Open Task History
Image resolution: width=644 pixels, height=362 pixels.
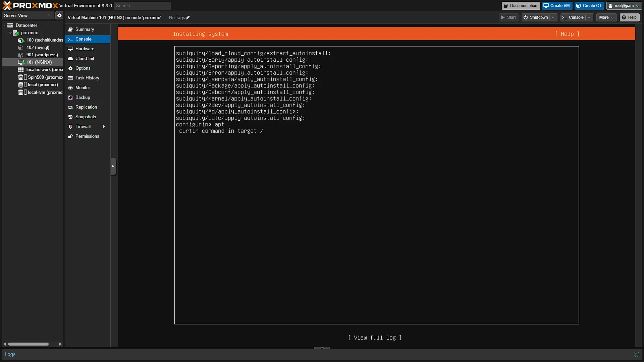pyautogui.click(x=87, y=78)
